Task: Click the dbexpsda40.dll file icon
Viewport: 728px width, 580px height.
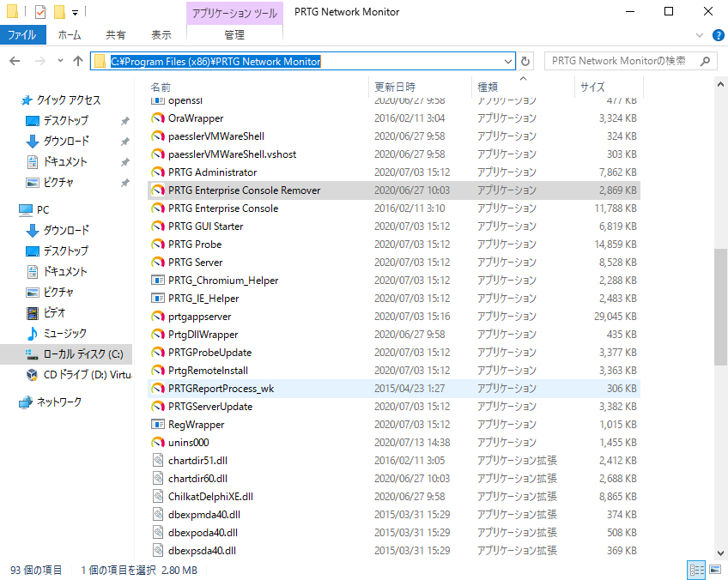Action: (x=158, y=551)
